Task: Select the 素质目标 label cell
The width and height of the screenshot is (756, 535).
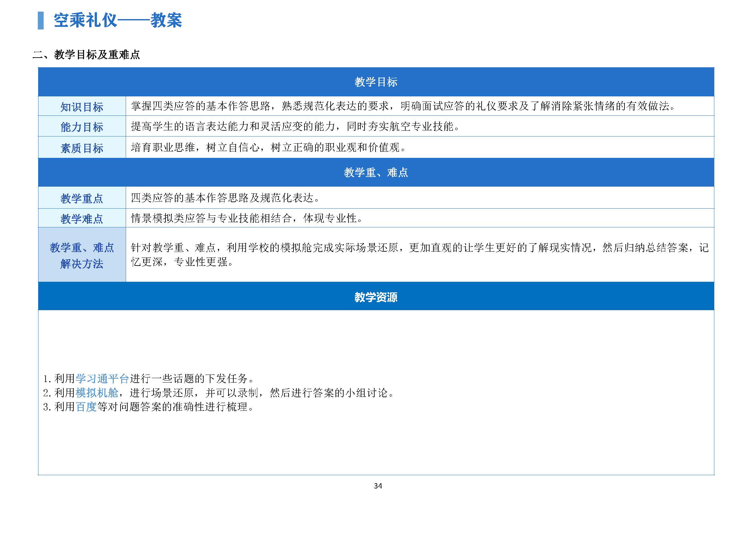Action: pyautogui.click(x=82, y=147)
